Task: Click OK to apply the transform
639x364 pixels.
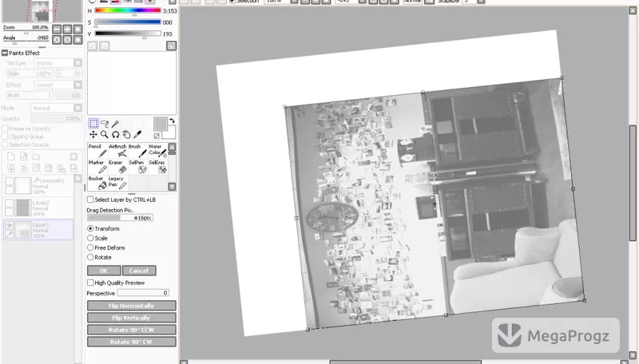Action: pos(104,271)
